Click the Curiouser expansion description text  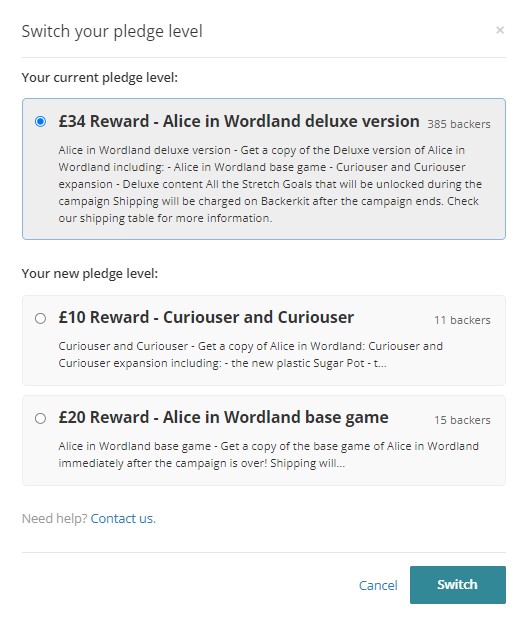(x=250, y=355)
